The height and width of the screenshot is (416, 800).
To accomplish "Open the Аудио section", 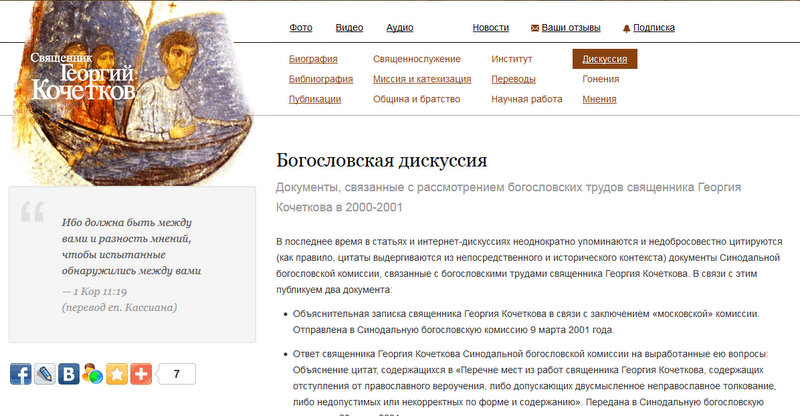I will click(399, 28).
